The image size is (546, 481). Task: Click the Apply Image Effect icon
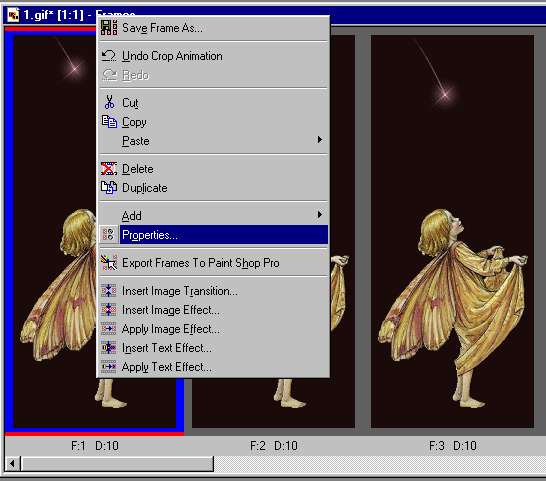coord(109,328)
